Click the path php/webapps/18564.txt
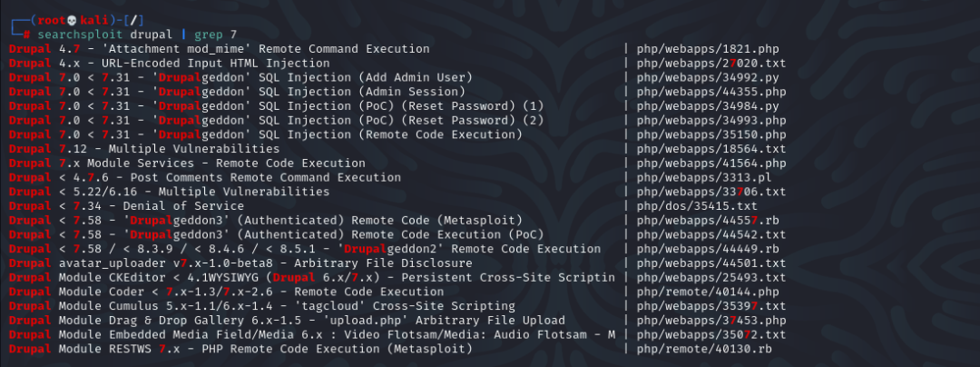Image resolution: width=980 pixels, height=367 pixels. [x=711, y=148]
